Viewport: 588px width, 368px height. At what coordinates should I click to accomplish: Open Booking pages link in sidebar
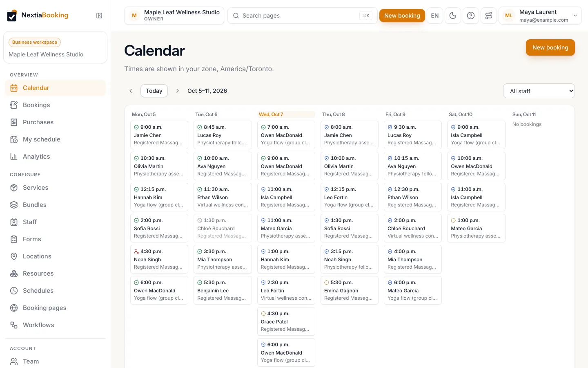click(55, 308)
